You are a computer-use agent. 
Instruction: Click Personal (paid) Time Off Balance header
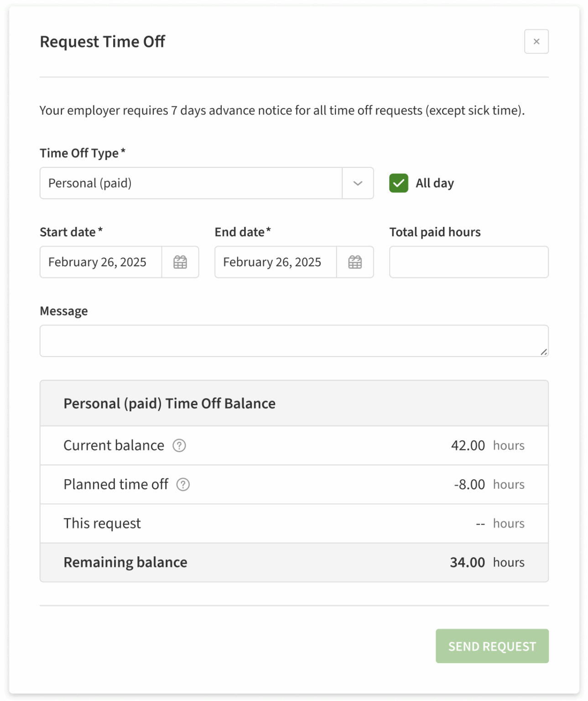(x=169, y=403)
